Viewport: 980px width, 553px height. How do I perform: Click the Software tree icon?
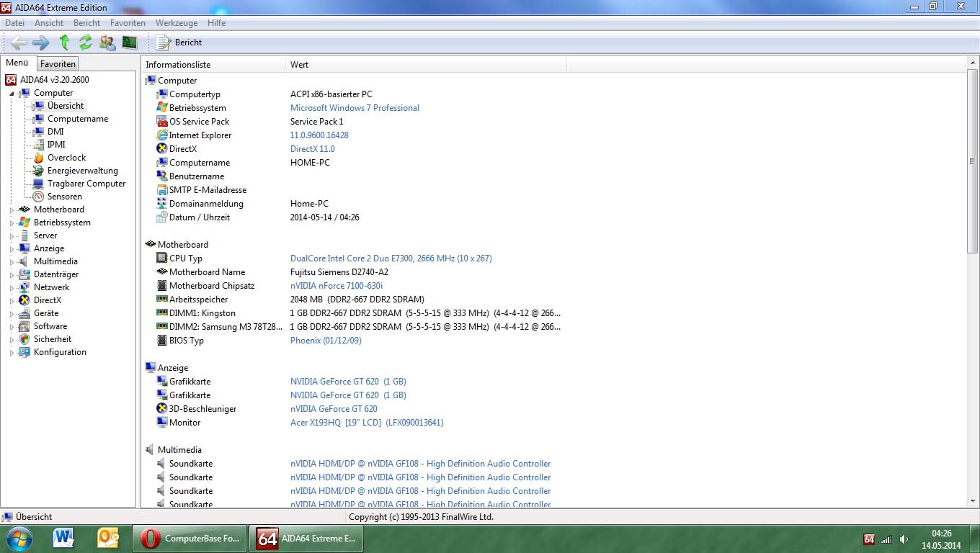24,326
